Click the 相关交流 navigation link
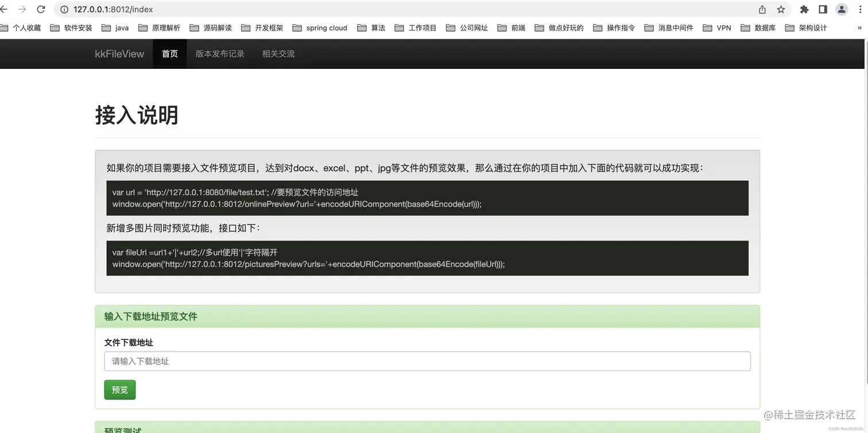Screen dimensions: 868x433 (278, 53)
